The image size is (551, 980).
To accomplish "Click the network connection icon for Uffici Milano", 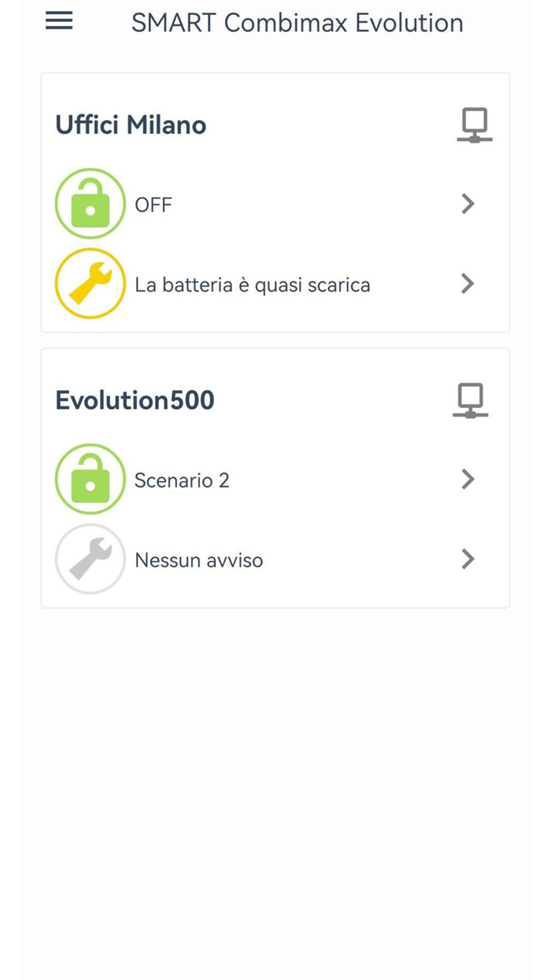I will [x=474, y=124].
